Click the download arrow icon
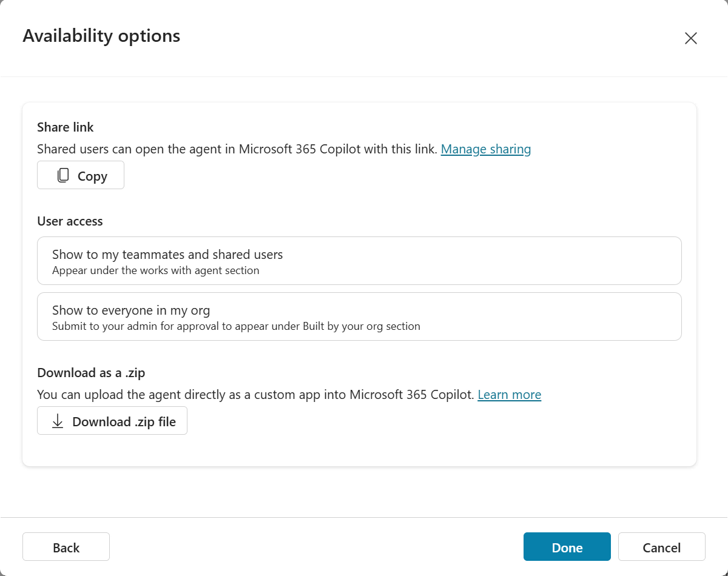 tap(58, 420)
